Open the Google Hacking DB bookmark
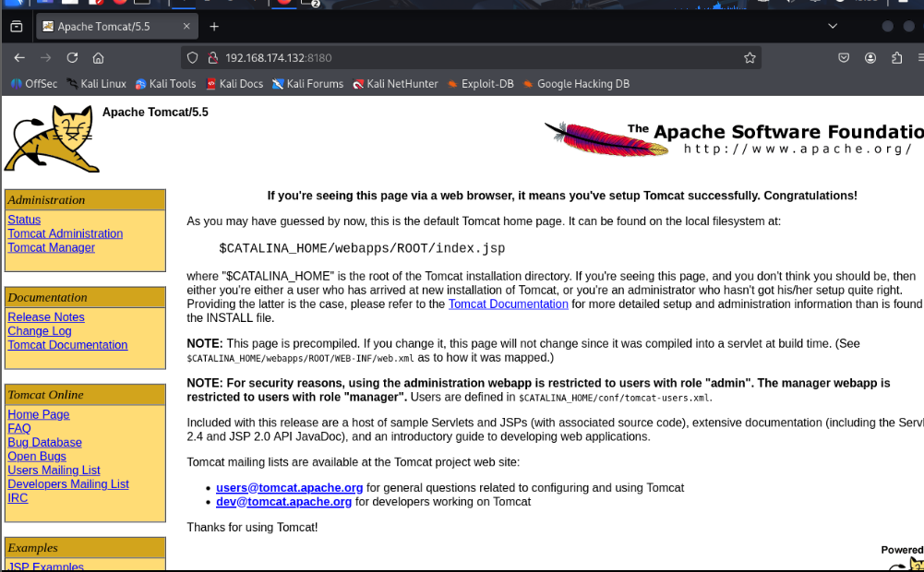 (x=576, y=84)
